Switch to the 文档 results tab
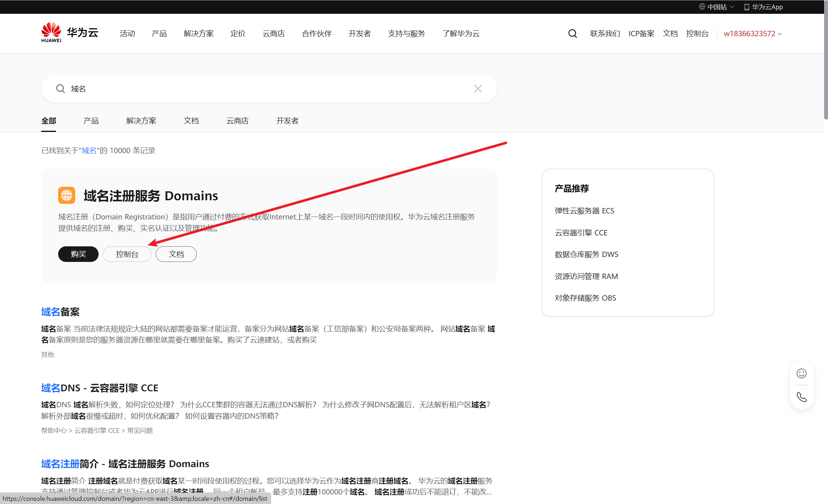This screenshot has height=504, width=828. [x=191, y=121]
